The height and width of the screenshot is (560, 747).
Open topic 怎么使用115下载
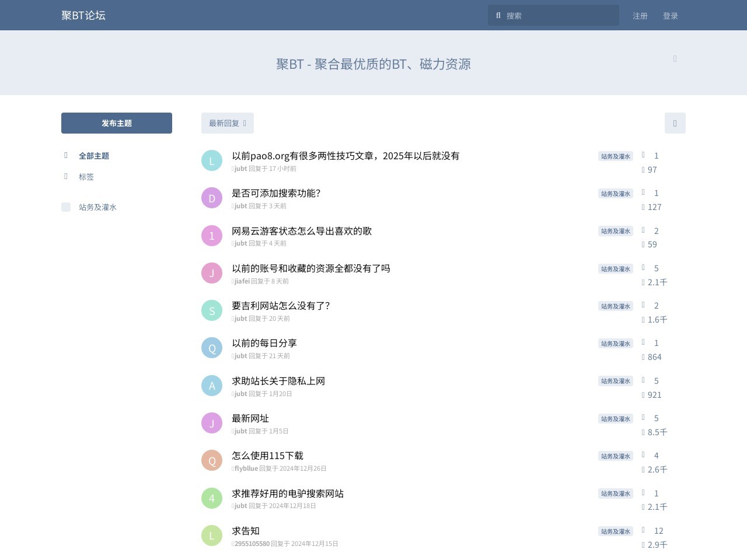click(x=268, y=456)
